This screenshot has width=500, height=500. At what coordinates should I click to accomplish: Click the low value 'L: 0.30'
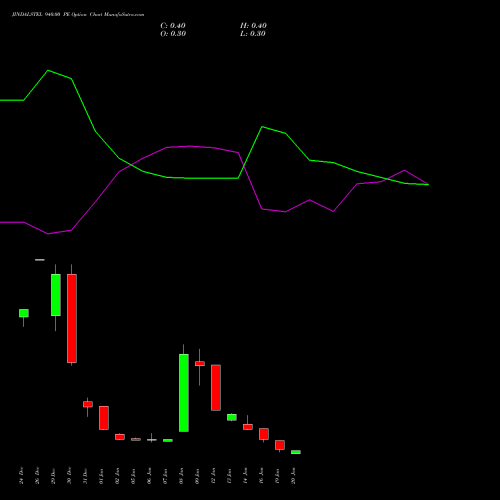tap(253, 34)
